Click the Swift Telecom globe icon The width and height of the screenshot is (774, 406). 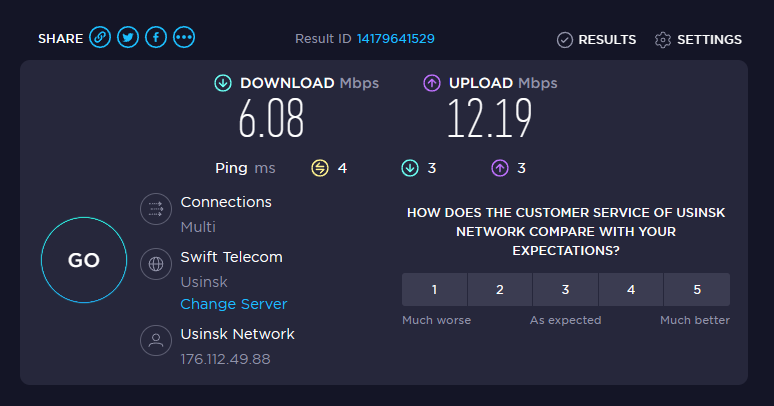155,264
